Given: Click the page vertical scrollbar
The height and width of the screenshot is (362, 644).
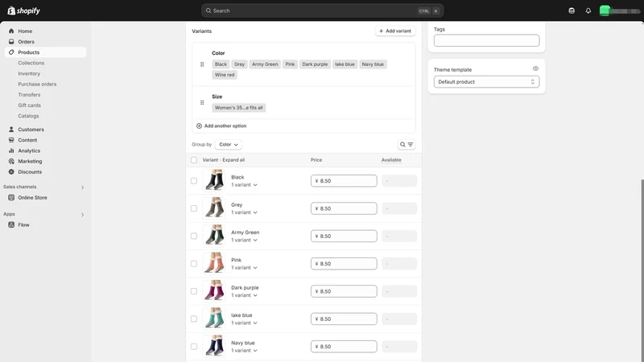Looking at the screenshot, I should coord(642,271).
